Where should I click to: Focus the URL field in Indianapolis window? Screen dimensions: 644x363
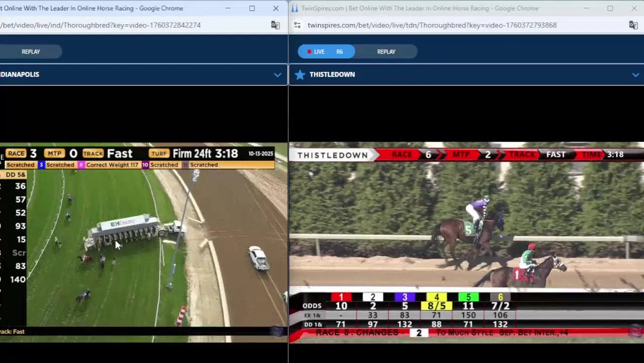[100, 25]
